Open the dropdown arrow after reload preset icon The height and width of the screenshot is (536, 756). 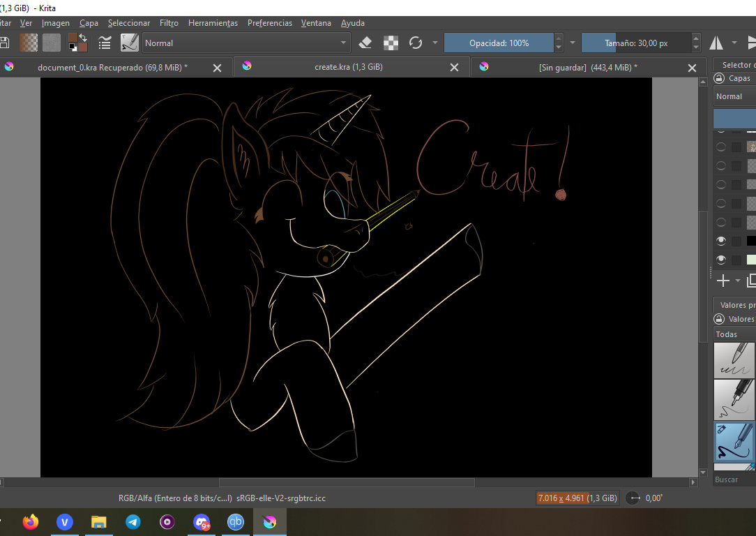[435, 43]
